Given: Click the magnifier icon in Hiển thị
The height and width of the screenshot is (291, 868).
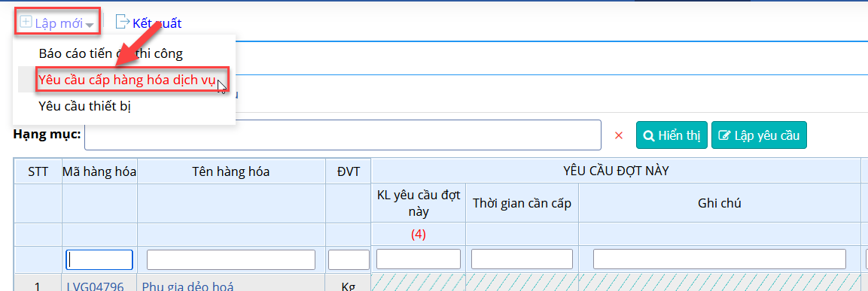Looking at the screenshot, I should 648,135.
